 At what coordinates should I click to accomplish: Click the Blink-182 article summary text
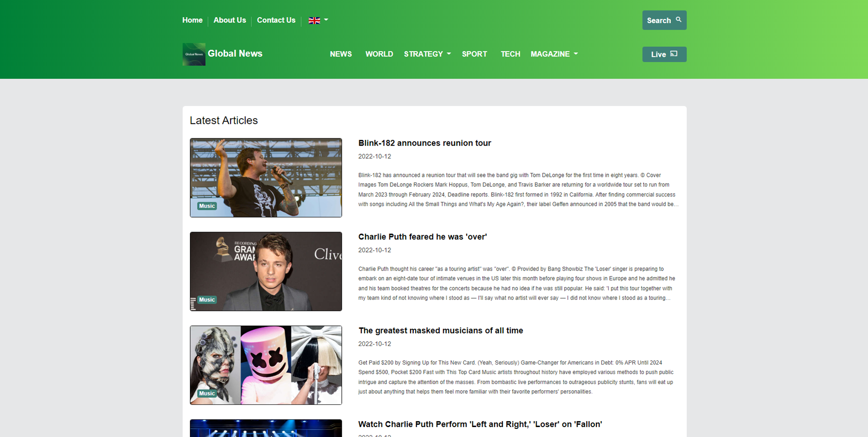pos(519,190)
